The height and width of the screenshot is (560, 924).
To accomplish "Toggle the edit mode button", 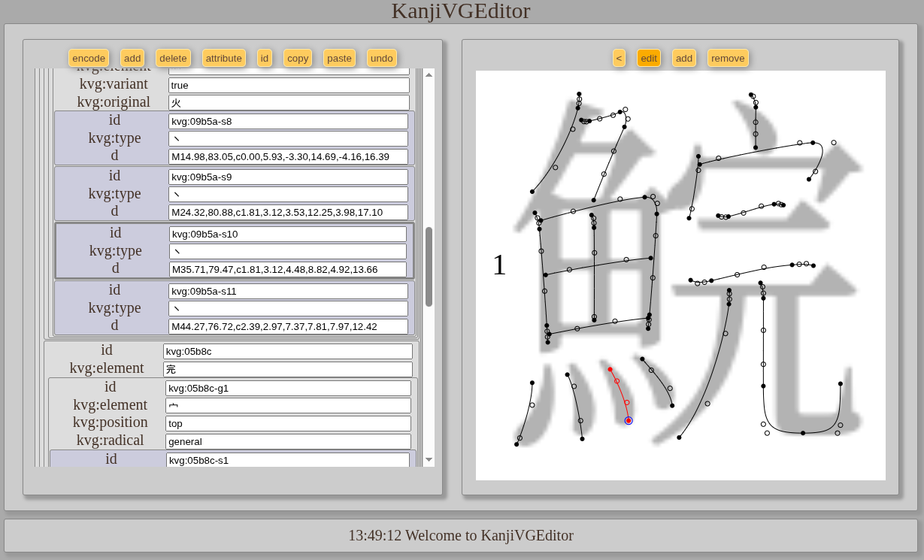I will 649,58.
